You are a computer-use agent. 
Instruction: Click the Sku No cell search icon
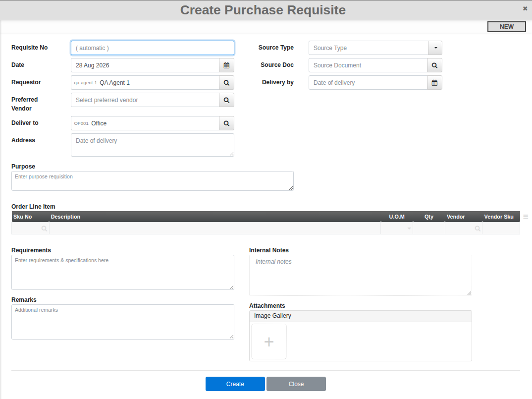[44, 228]
